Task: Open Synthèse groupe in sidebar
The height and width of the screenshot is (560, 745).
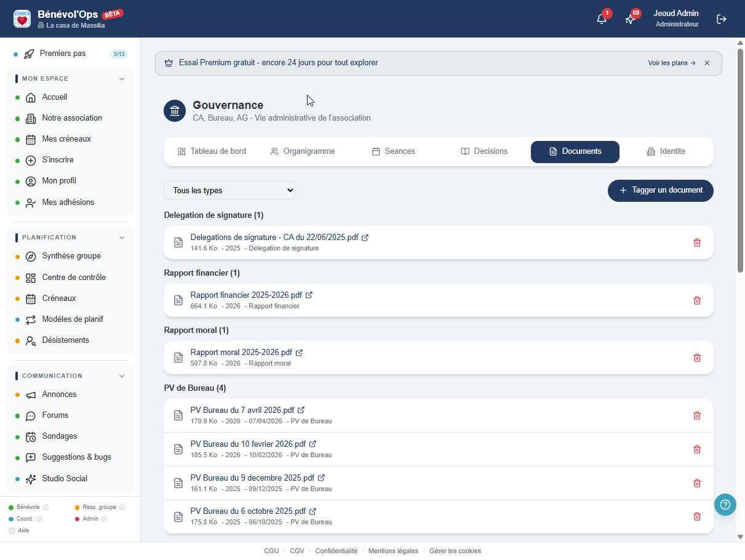Action: (70, 256)
